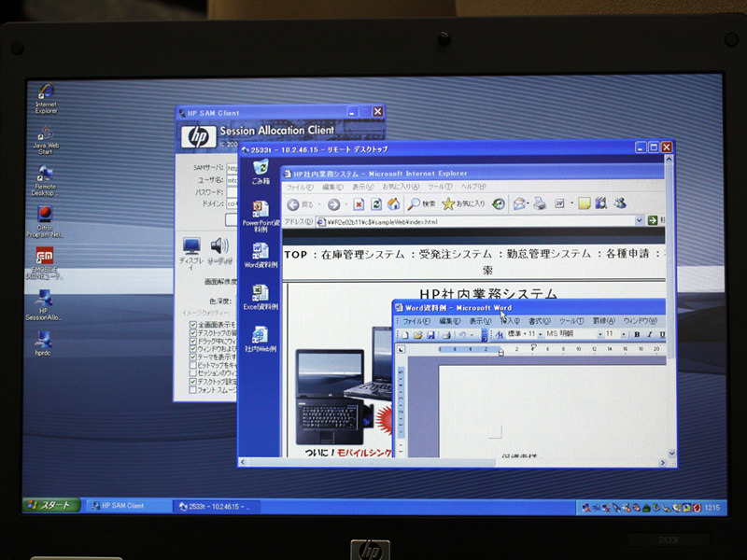Viewport: 747px width, 560px height.
Task: Open the Word font name dropdown (MS 明朝)
Action: pyautogui.click(x=598, y=334)
